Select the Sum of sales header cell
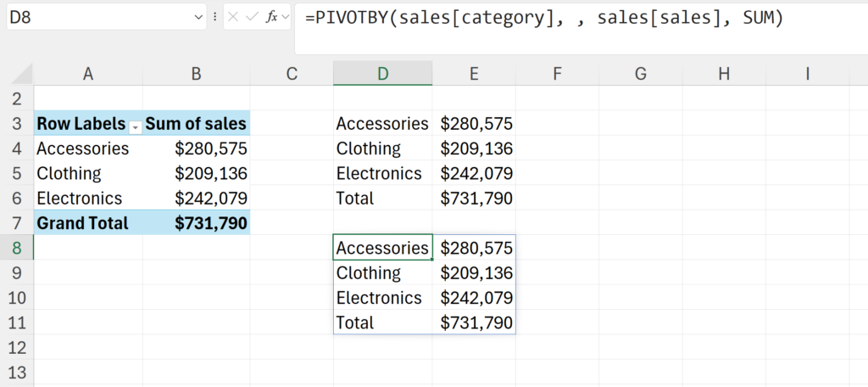 point(196,124)
